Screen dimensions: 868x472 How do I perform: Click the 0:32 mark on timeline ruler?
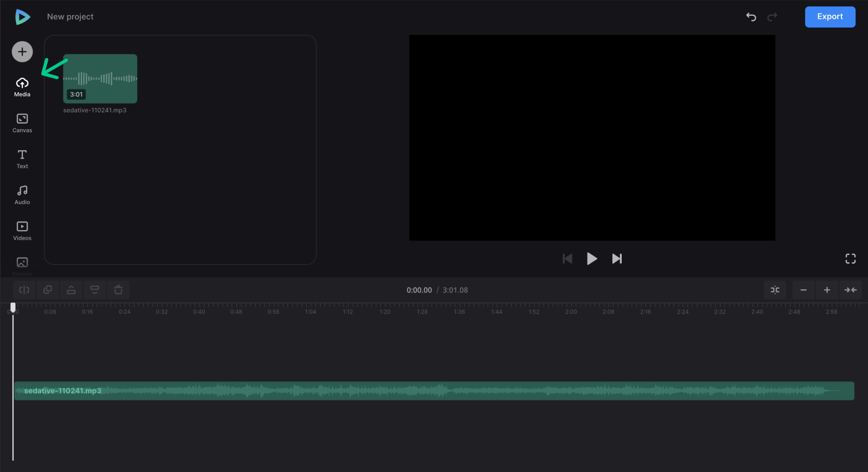pos(162,312)
